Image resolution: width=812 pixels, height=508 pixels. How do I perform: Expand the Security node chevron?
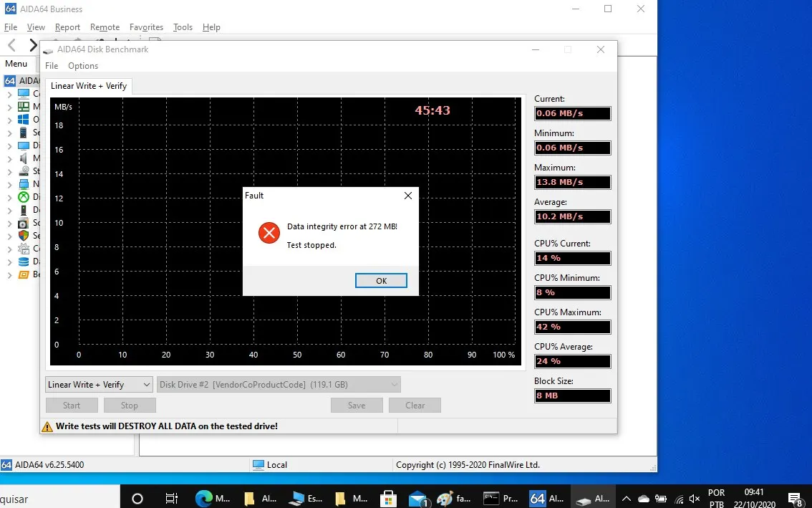click(x=9, y=236)
